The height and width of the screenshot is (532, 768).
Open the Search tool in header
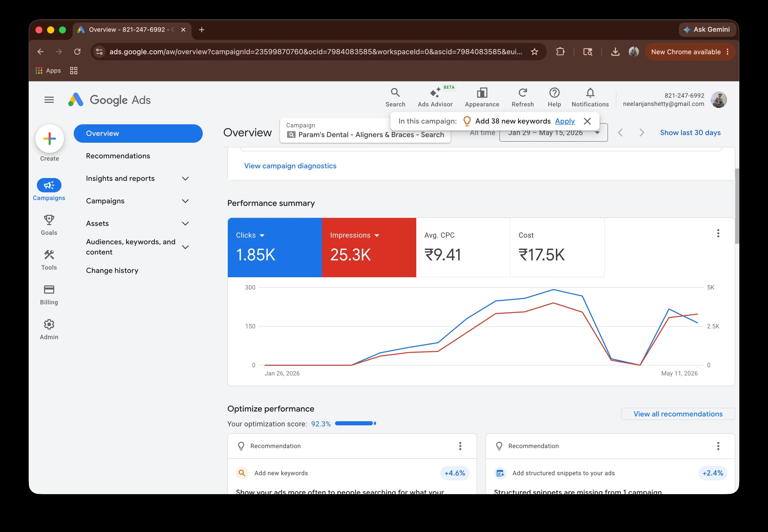(395, 97)
